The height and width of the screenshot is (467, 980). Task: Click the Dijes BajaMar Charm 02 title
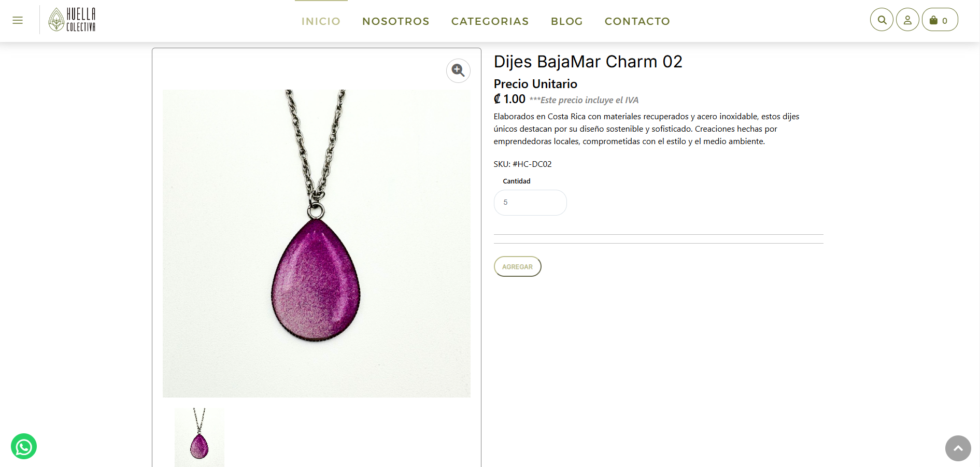[588, 62]
